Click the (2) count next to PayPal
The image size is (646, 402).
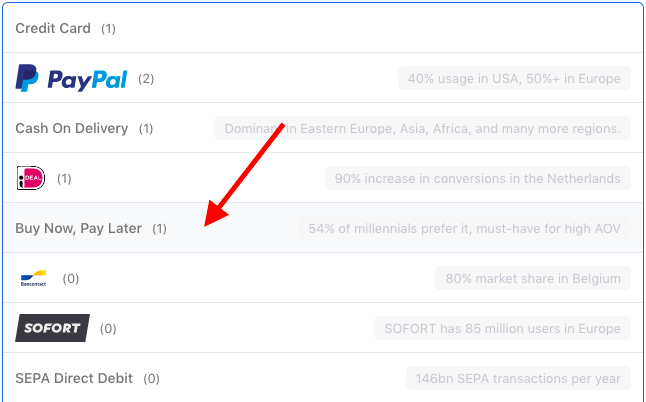pos(146,79)
